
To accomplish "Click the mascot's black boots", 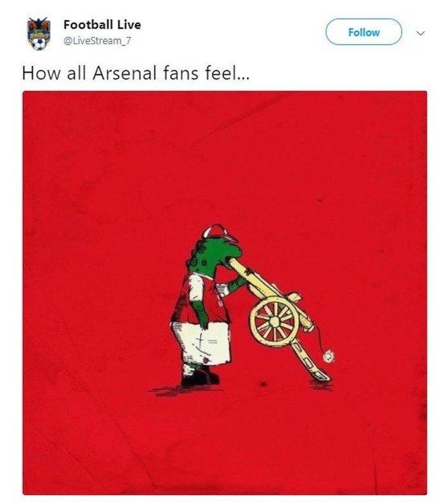I will point(198,377).
